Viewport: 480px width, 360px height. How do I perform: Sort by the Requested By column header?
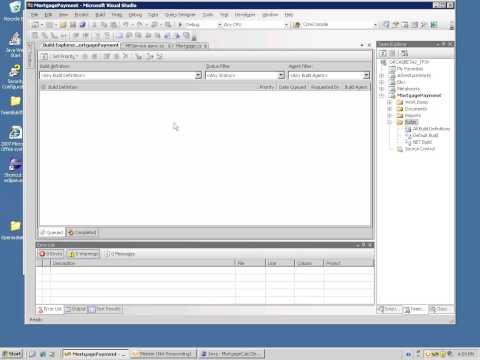tap(325, 87)
